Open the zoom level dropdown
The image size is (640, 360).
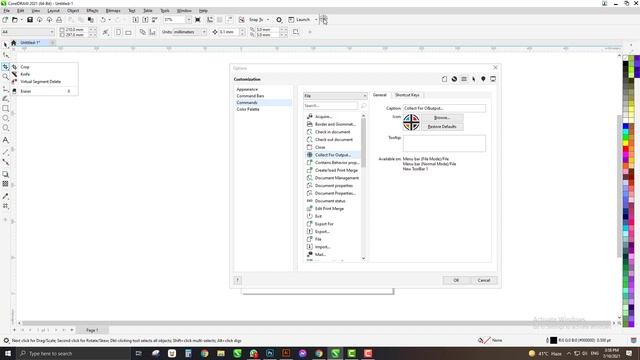[x=188, y=20]
